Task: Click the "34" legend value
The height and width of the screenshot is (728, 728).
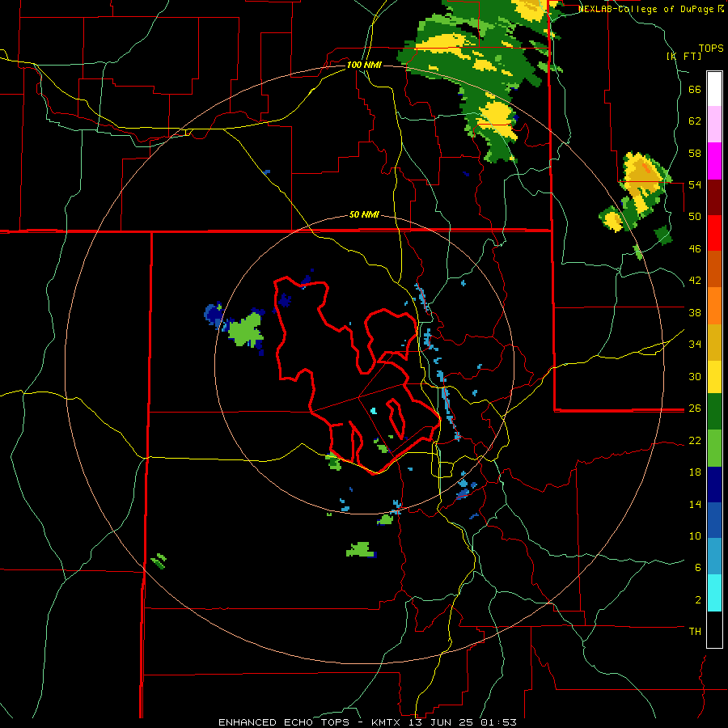Action: (695, 345)
